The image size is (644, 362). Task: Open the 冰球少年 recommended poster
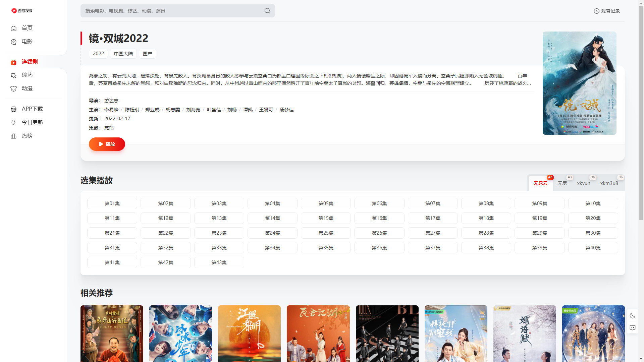(180, 334)
